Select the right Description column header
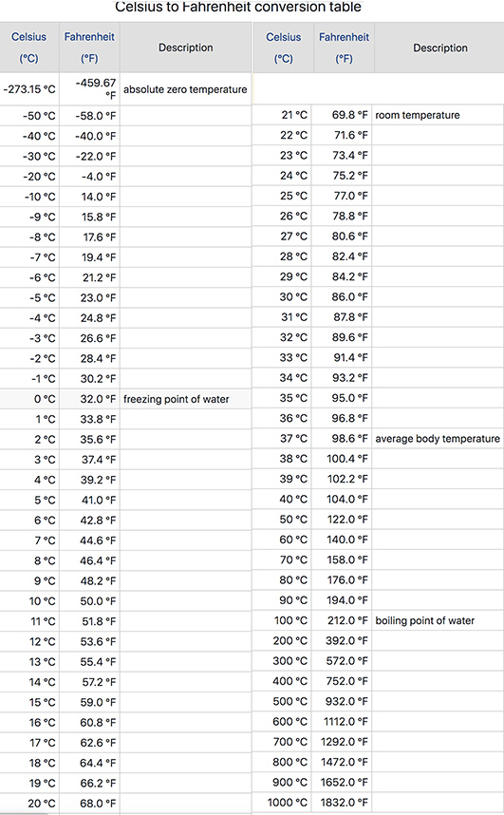504x815 pixels. (440, 48)
